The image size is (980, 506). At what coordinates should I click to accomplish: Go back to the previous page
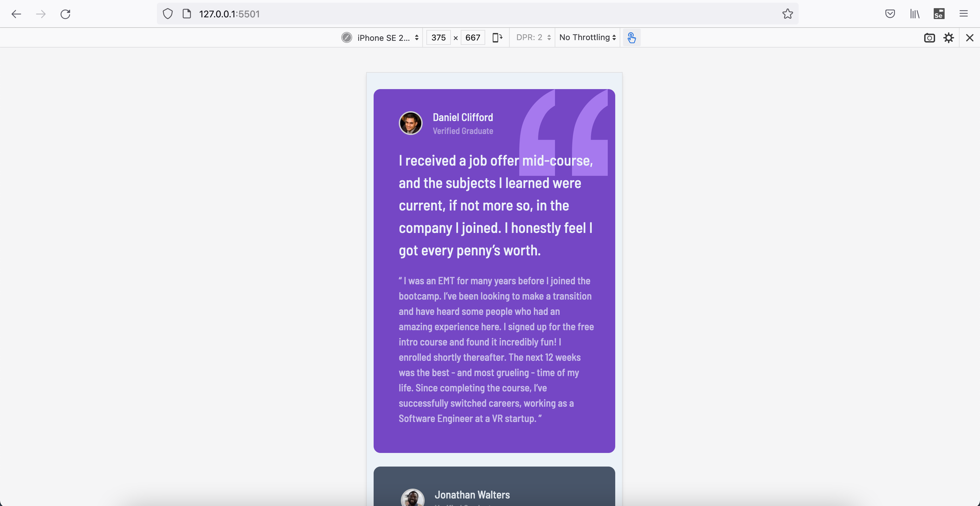click(16, 14)
